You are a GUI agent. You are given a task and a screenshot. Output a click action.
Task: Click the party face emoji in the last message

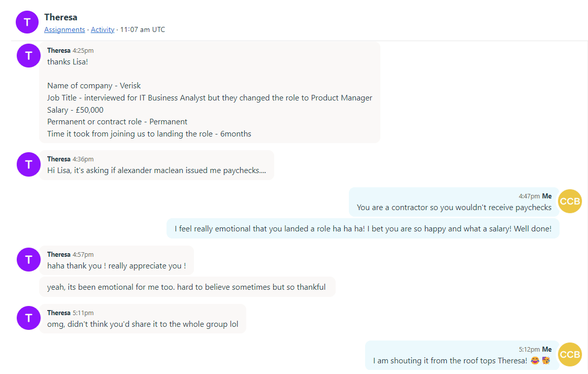click(546, 360)
